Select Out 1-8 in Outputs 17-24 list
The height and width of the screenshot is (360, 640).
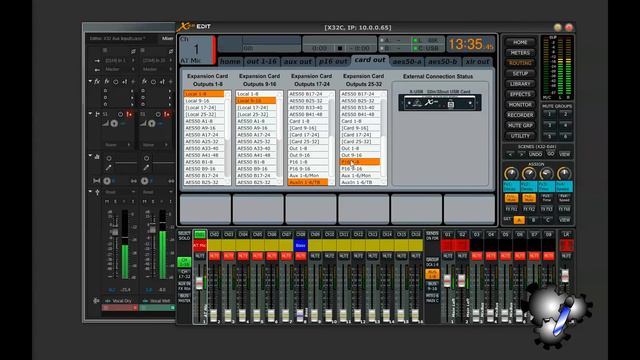[308, 148]
